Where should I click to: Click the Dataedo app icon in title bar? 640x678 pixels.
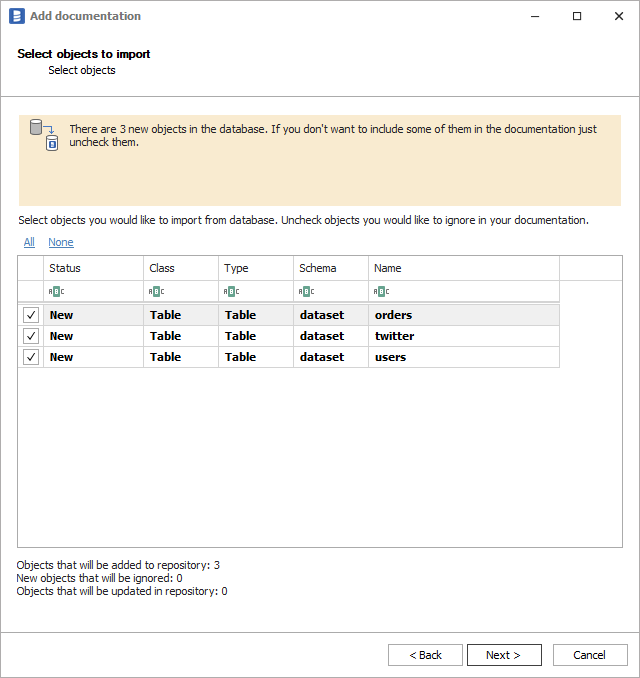(16, 16)
